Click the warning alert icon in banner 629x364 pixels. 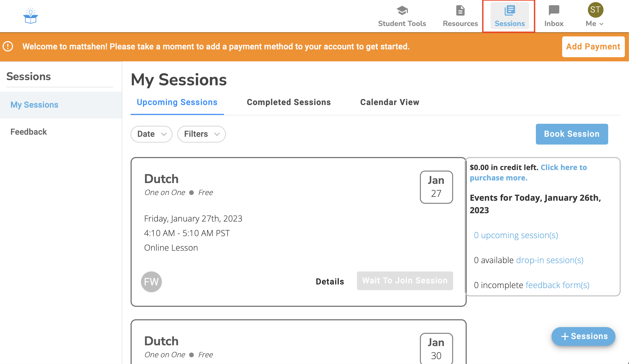point(8,47)
